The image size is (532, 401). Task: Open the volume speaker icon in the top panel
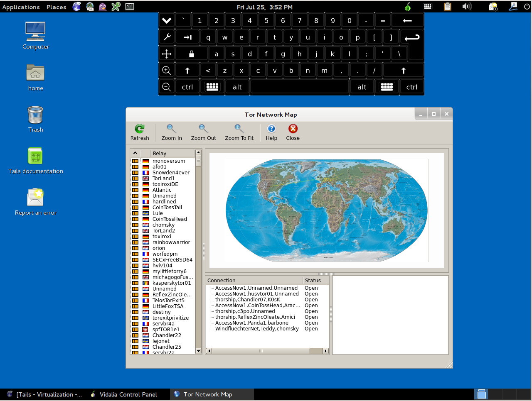click(467, 6)
